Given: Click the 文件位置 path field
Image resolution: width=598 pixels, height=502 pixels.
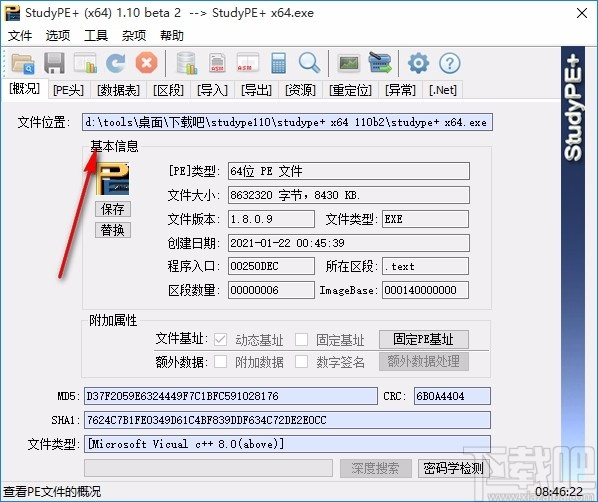Looking at the screenshot, I should pos(287,122).
